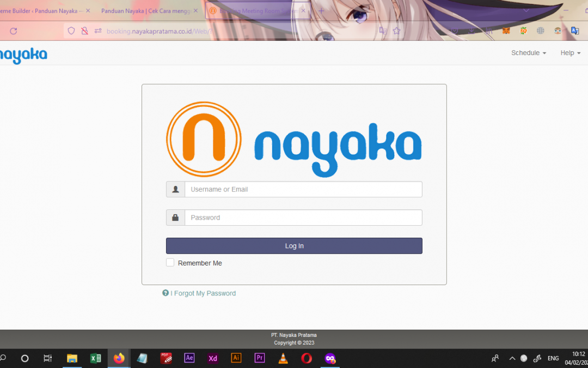Open Adobe Premiere Pro from the taskbar

pyautogui.click(x=260, y=358)
